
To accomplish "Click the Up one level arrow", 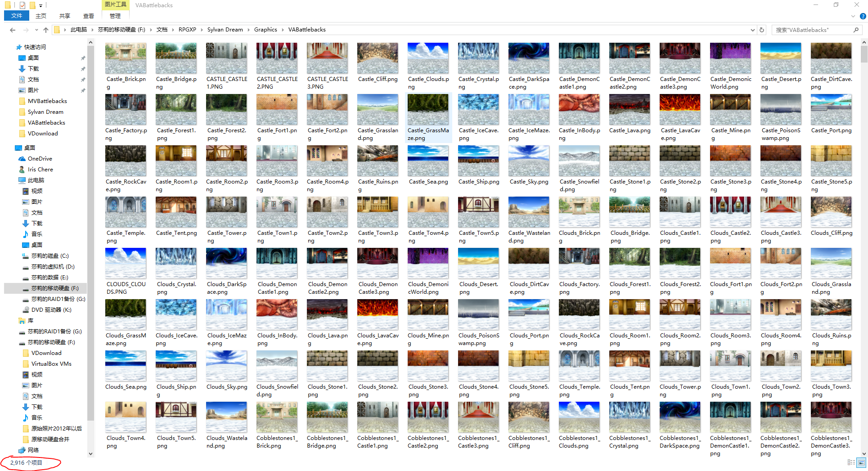I will point(46,30).
